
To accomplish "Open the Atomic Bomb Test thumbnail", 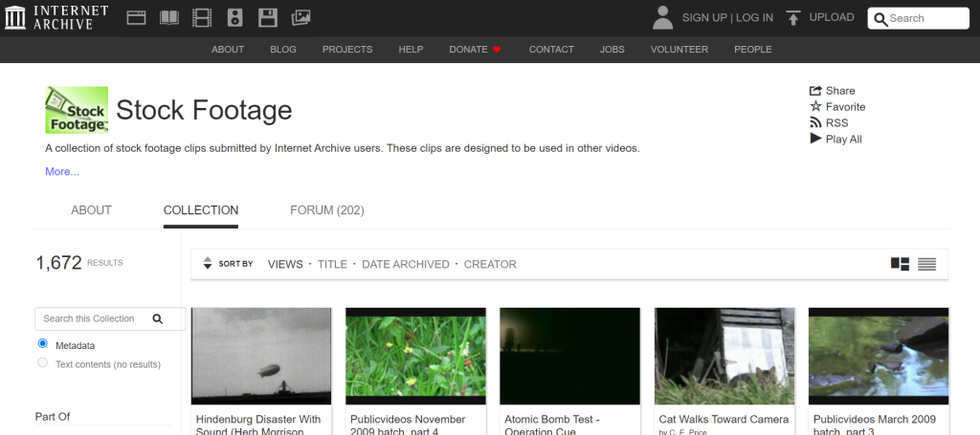I will (570, 357).
